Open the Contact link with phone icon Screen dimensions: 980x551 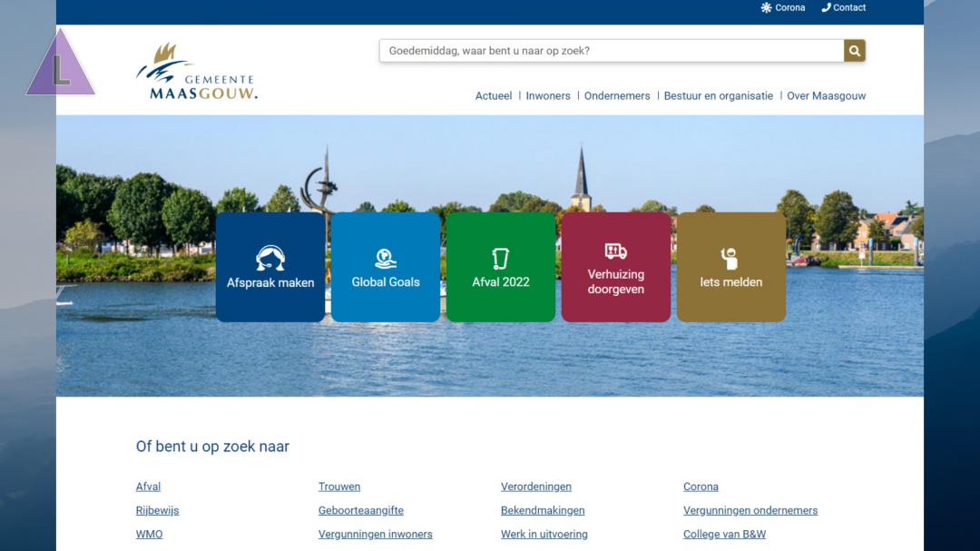tap(843, 7)
